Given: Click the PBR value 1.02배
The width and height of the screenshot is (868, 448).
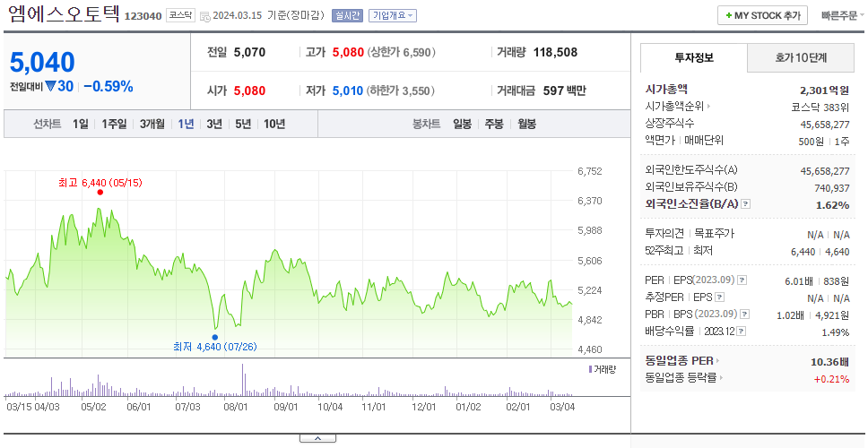Looking at the screenshot, I should 790,315.
